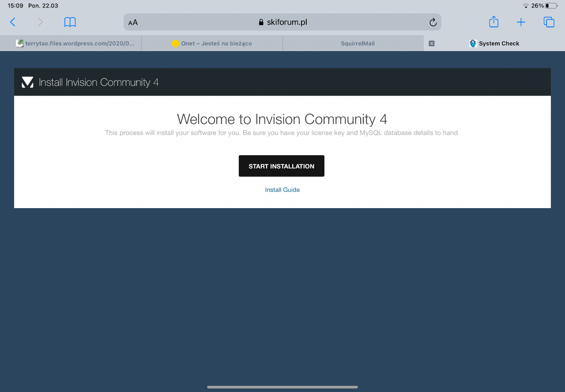Open the Install Guide link

(x=282, y=190)
